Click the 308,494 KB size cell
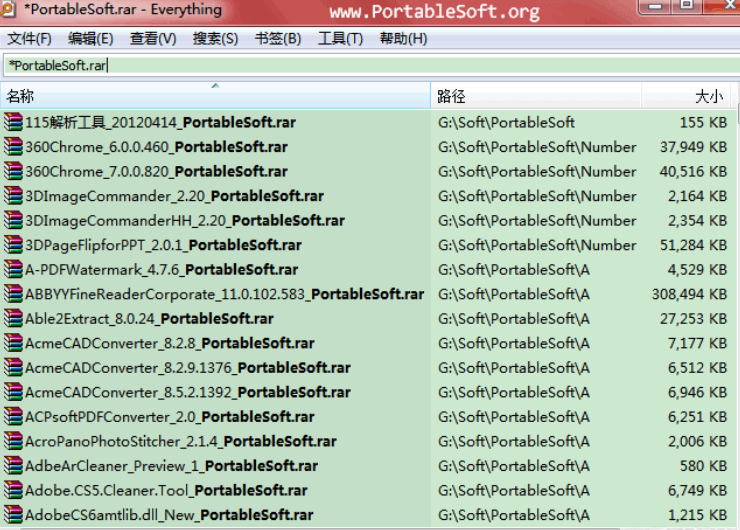Screen dimensions: 740x530 pos(690,294)
